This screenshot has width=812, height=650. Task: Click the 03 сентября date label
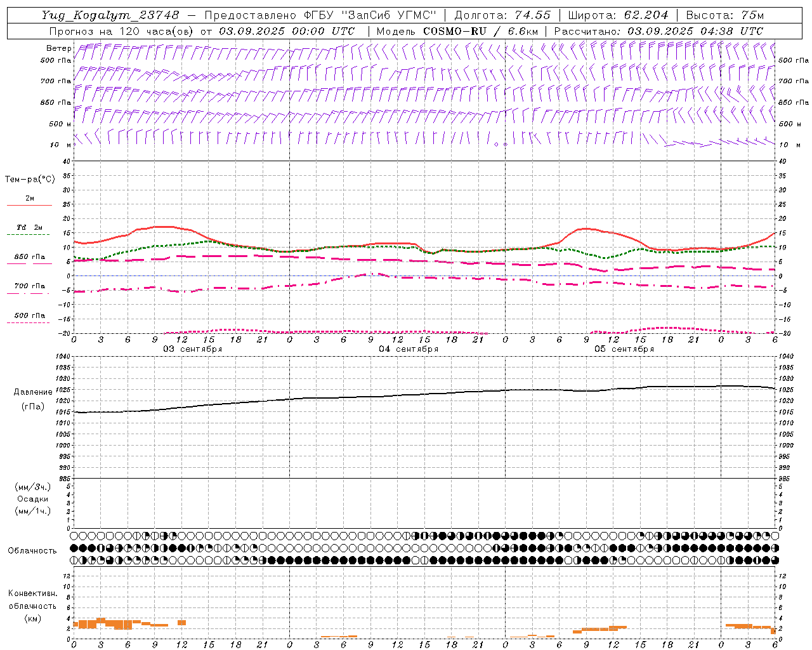pos(193,349)
